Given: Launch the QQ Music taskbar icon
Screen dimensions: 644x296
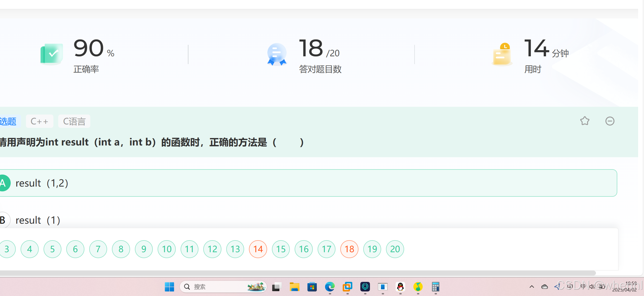Looking at the screenshot, I should (418, 287).
